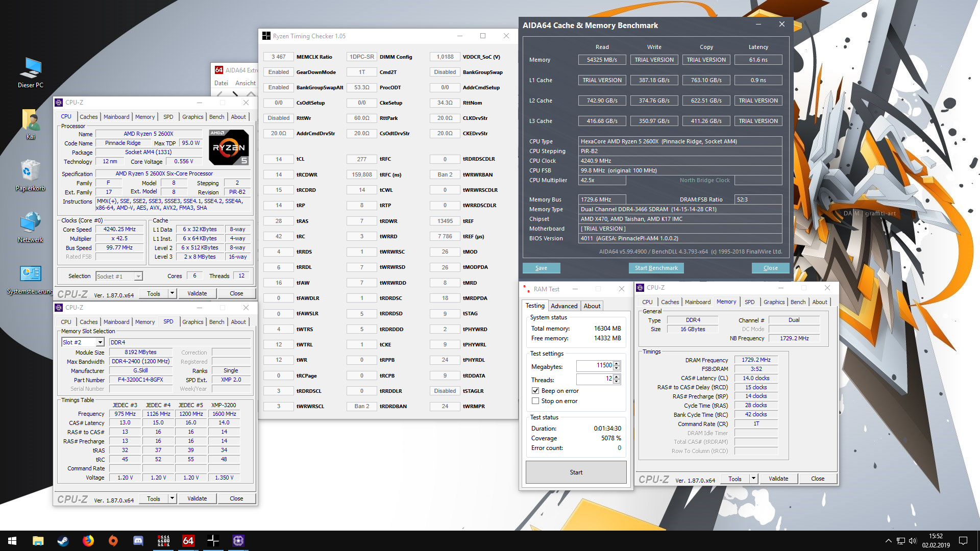Open the Systemsteuerung desktop icon
This screenshot has width=980, height=551.
pyautogui.click(x=31, y=274)
